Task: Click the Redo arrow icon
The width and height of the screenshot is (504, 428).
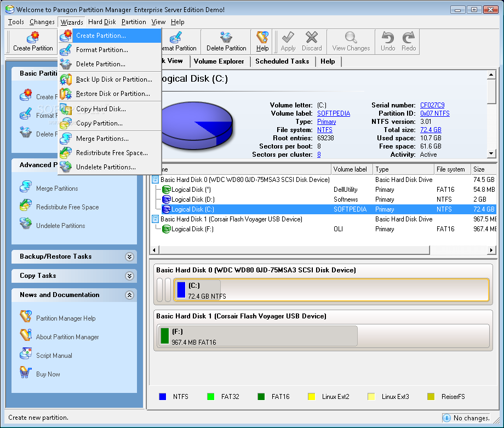Action: (409, 37)
